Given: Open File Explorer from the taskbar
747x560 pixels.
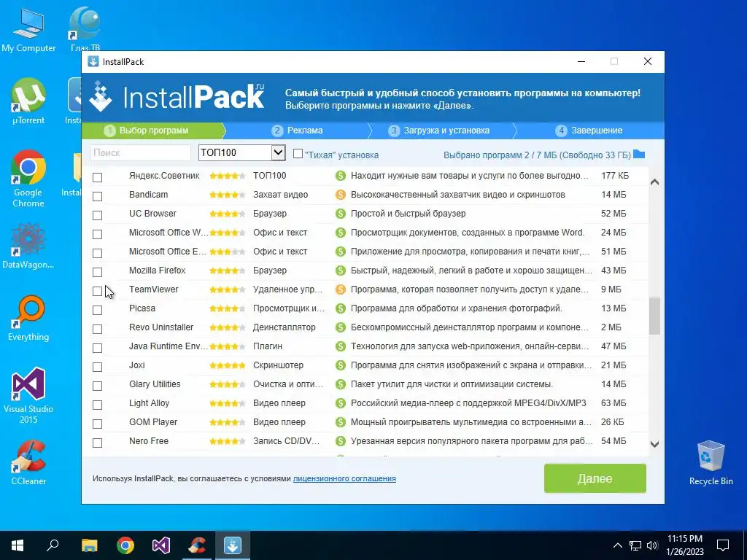Looking at the screenshot, I should click(x=89, y=545).
